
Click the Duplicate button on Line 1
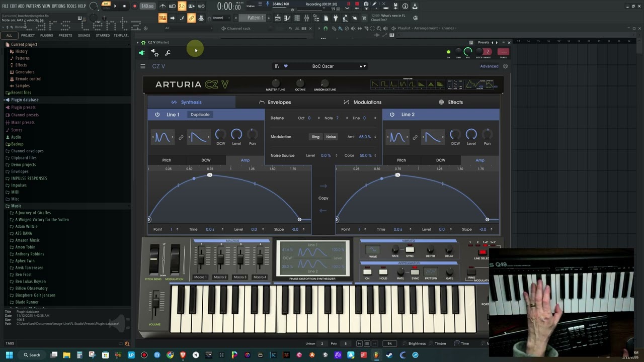coord(200,115)
